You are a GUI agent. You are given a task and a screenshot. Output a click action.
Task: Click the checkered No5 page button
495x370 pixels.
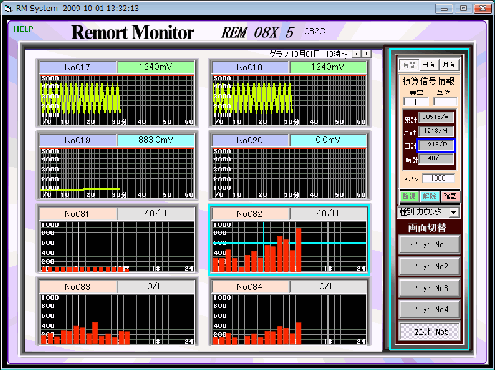pos(429,332)
